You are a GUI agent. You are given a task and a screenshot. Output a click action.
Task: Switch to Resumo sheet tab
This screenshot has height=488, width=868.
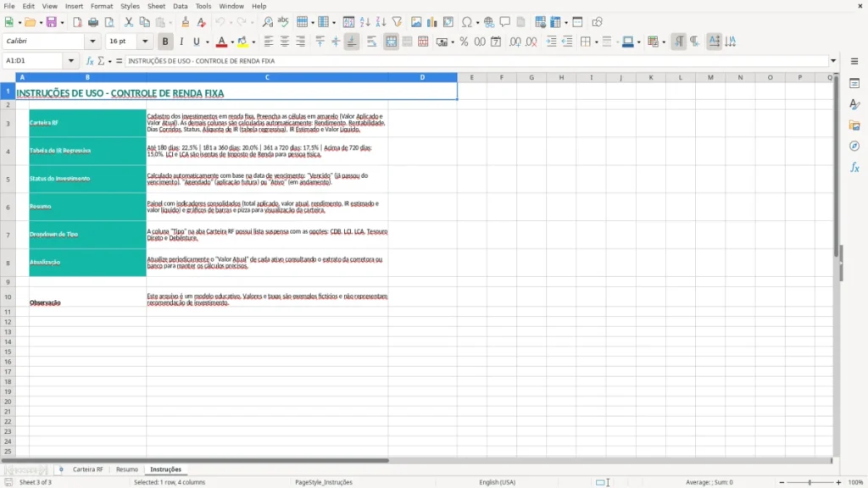pyautogui.click(x=127, y=469)
